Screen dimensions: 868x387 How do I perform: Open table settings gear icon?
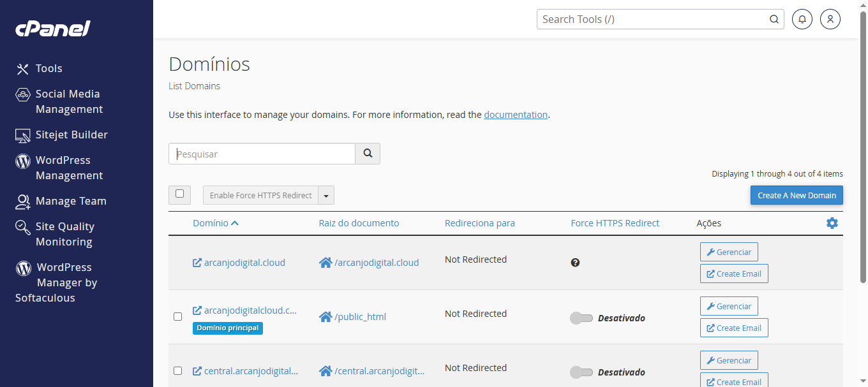(x=832, y=223)
